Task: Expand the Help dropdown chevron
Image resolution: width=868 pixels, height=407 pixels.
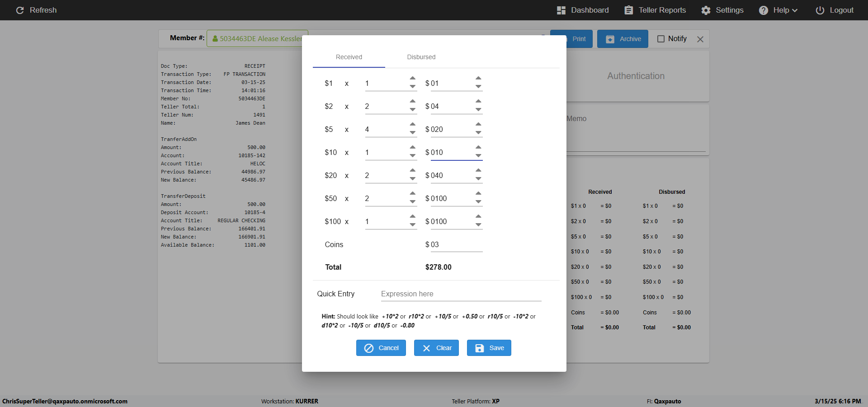Action: tap(795, 10)
